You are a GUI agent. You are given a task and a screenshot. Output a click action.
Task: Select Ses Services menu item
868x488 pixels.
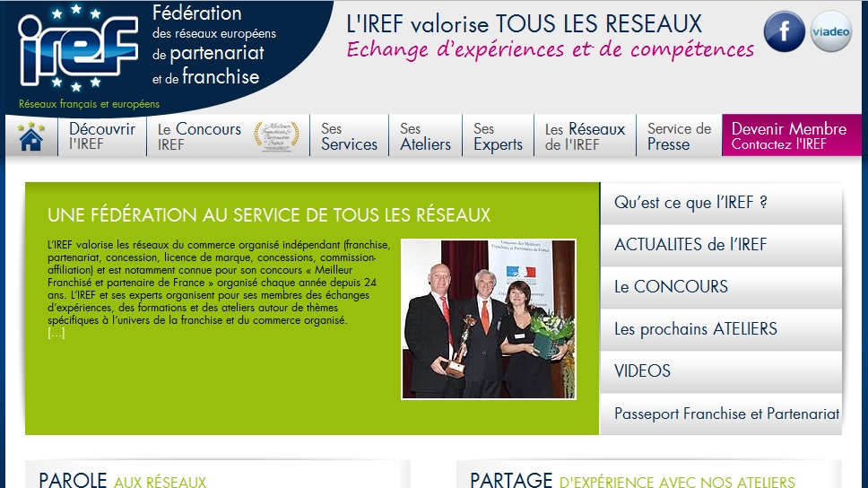coord(349,136)
